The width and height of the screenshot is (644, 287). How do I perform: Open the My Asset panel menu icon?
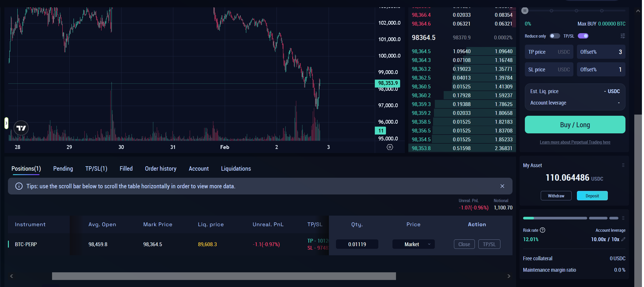click(623, 165)
